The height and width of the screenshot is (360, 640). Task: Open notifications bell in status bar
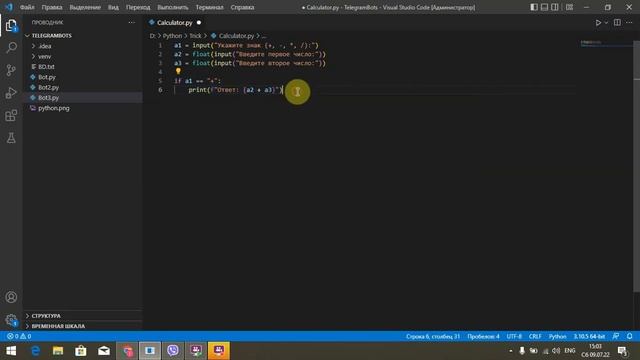(x=629, y=336)
